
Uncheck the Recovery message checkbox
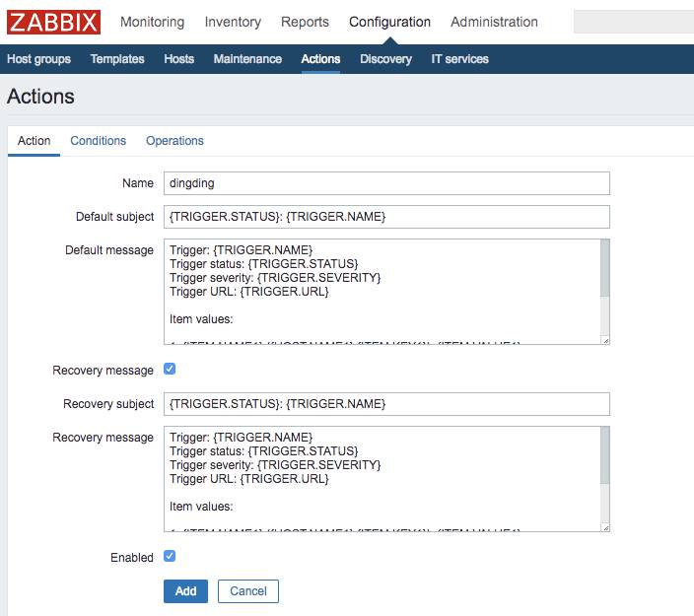[x=170, y=369]
